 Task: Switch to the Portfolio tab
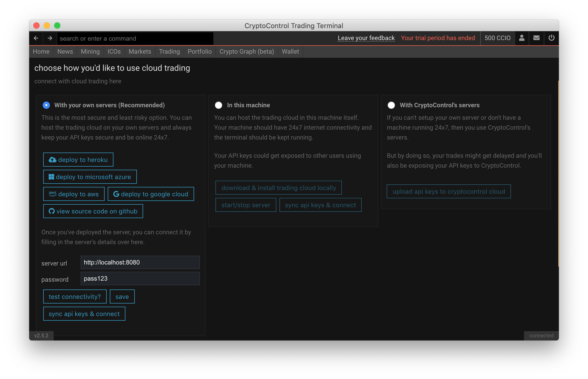(x=200, y=52)
